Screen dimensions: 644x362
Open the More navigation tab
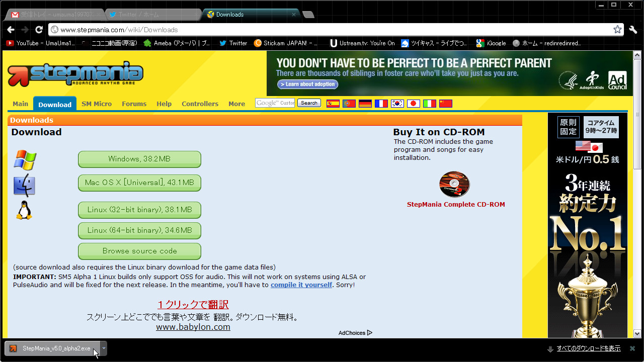click(x=236, y=104)
